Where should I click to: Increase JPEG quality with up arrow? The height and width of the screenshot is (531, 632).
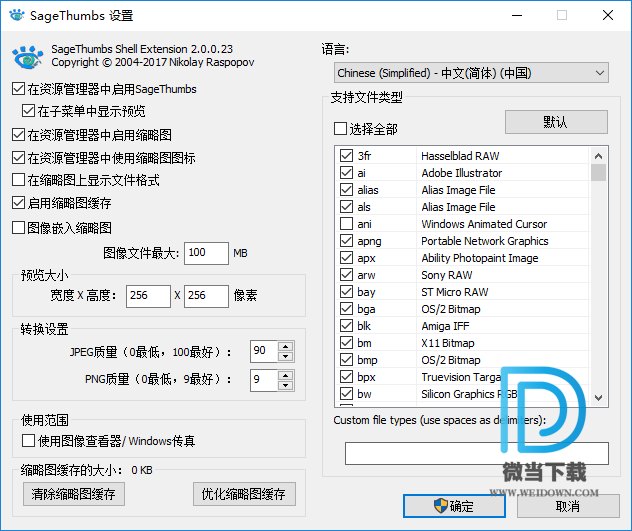click(x=286, y=347)
